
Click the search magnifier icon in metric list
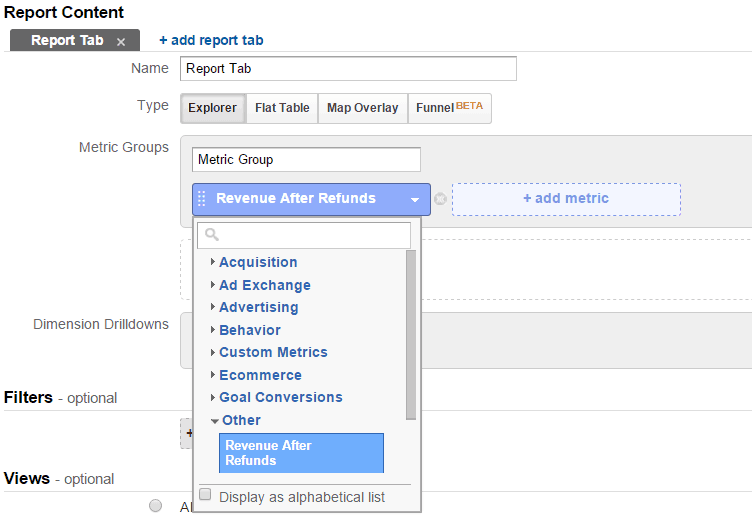click(211, 235)
